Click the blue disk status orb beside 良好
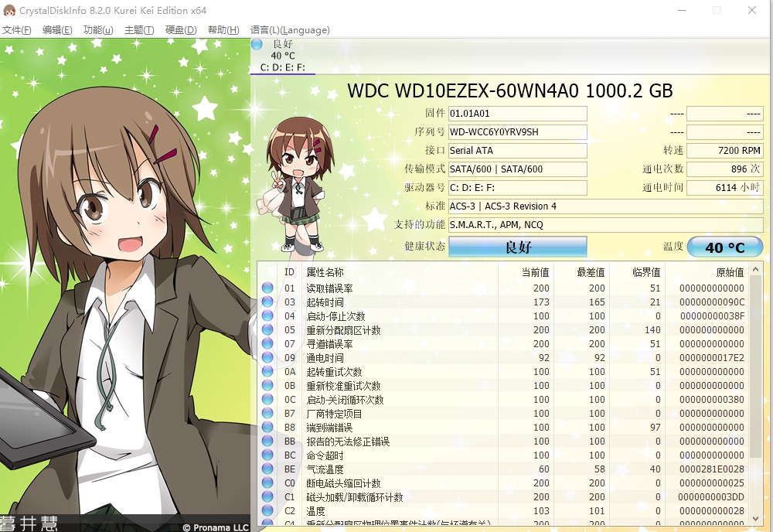This screenshot has width=773, height=532. pyautogui.click(x=257, y=44)
